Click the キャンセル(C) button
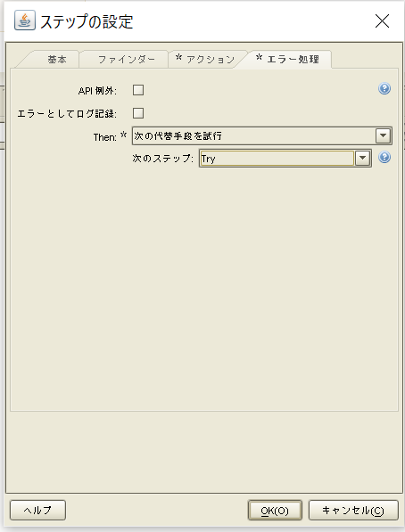 (x=353, y=511)
